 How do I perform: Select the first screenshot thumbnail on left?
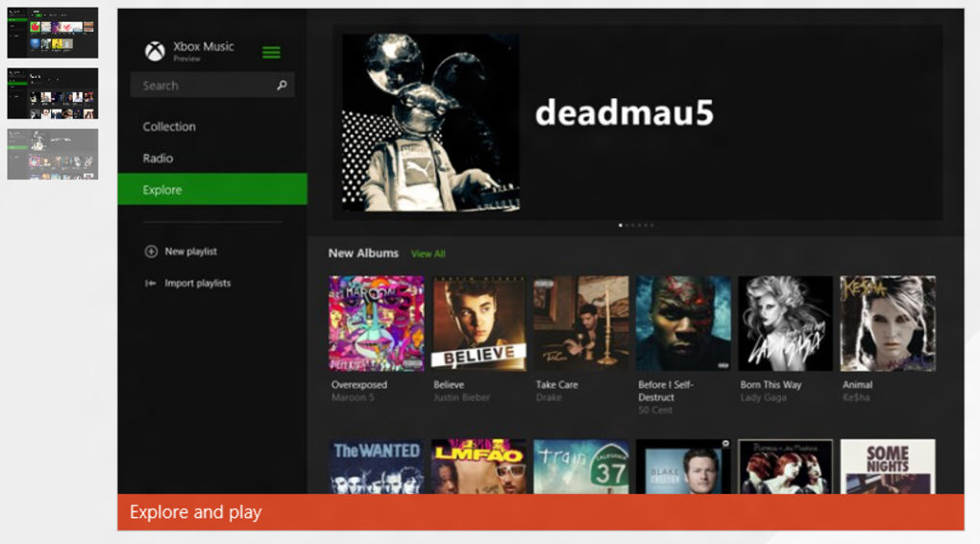click(x=53, y=33)
